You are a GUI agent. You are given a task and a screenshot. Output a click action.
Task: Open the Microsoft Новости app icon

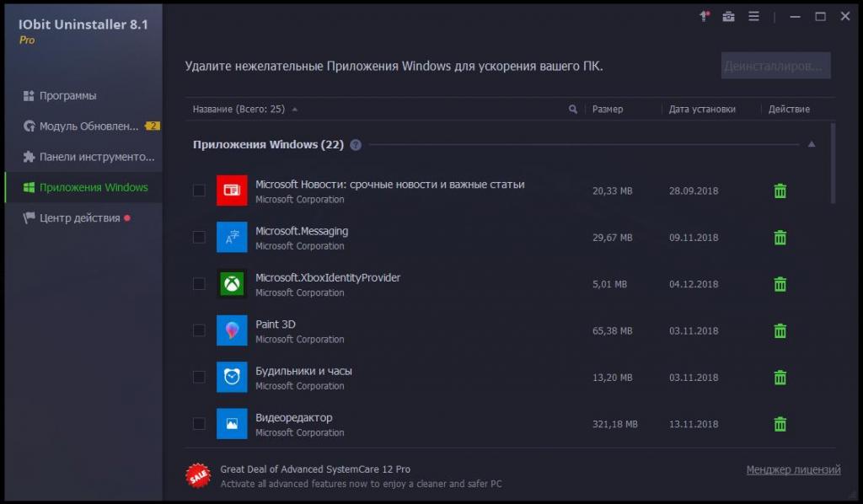pyautogui.click(x=232, y=190)
